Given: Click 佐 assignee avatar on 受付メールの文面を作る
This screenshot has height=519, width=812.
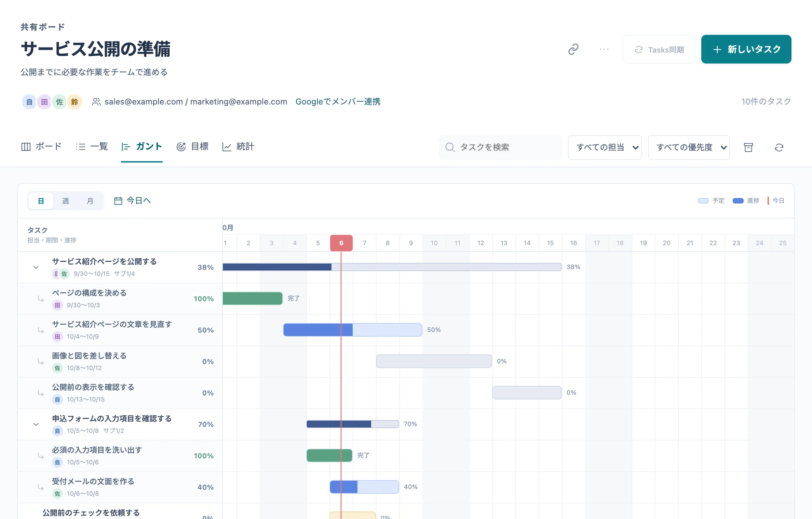Looking at the screenshot, I should 57,493.
